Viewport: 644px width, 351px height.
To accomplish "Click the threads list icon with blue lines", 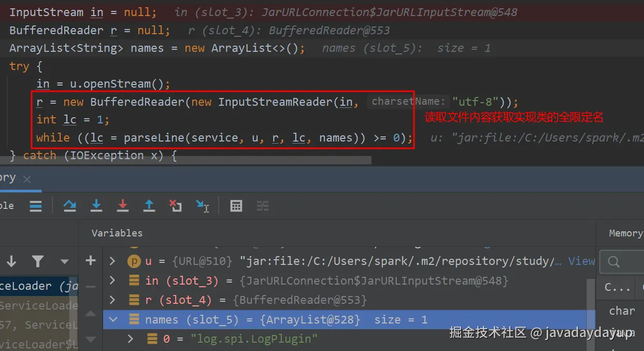I will (36, 206).
